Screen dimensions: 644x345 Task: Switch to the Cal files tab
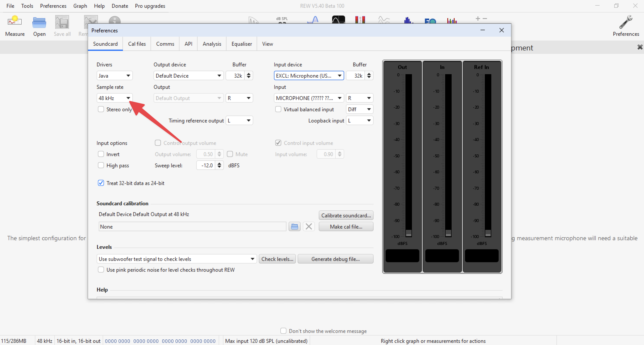[137, 44]
